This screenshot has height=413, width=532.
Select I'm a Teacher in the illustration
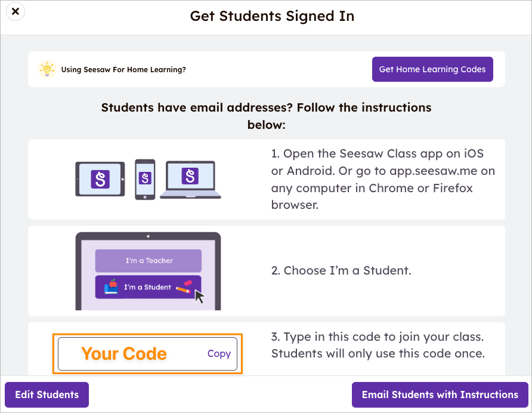click(149, 261)
